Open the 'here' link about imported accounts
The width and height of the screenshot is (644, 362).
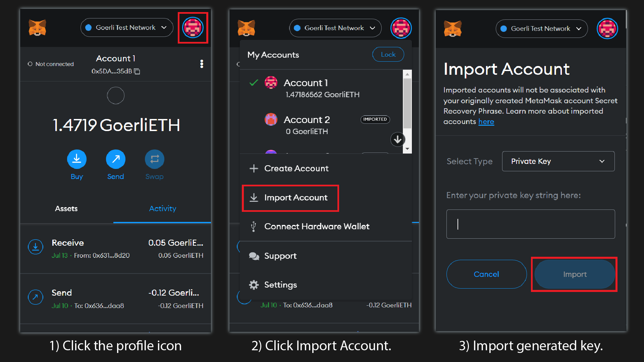point(486,122)
